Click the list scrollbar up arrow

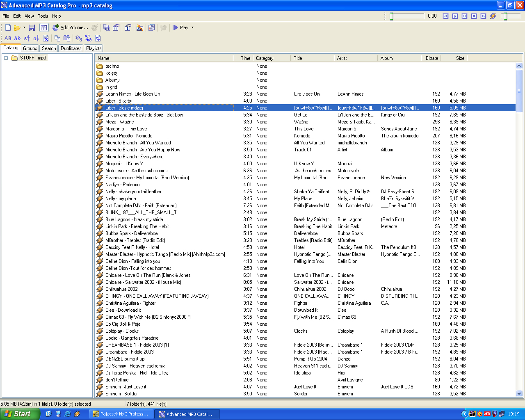coord(519,66)
